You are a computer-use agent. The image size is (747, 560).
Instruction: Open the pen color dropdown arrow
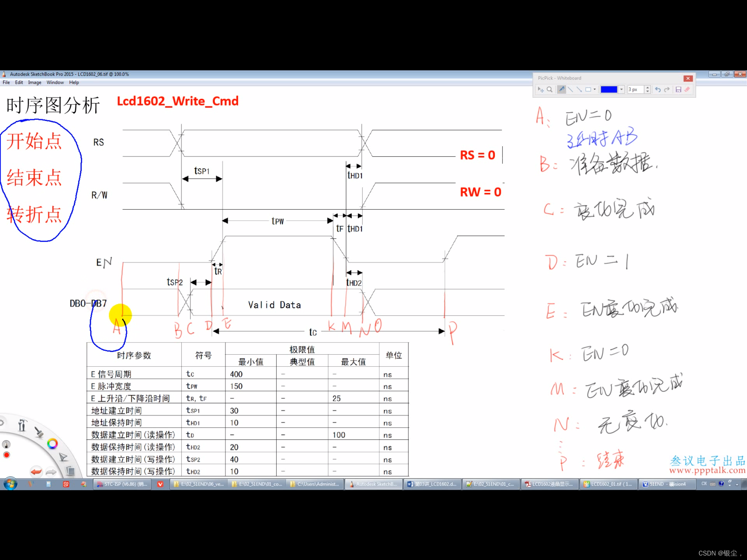621,90
